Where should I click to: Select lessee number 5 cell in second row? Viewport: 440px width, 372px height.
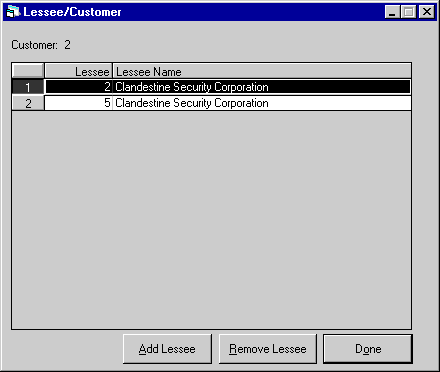78,103
